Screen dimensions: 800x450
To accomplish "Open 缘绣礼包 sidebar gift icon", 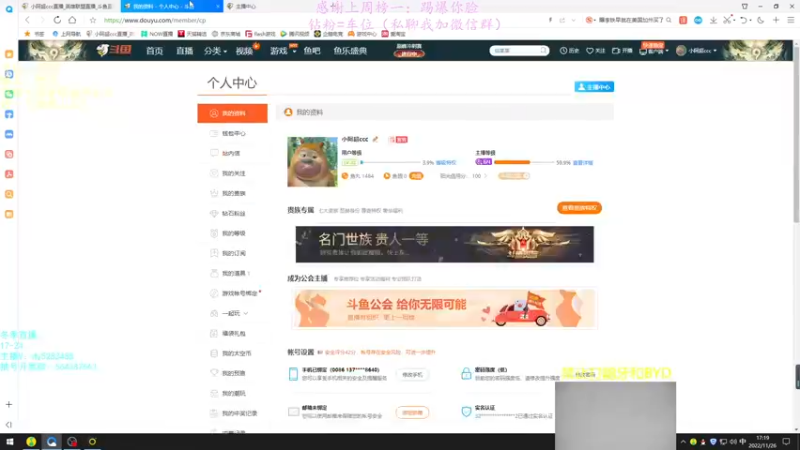I will click(214, 333).
